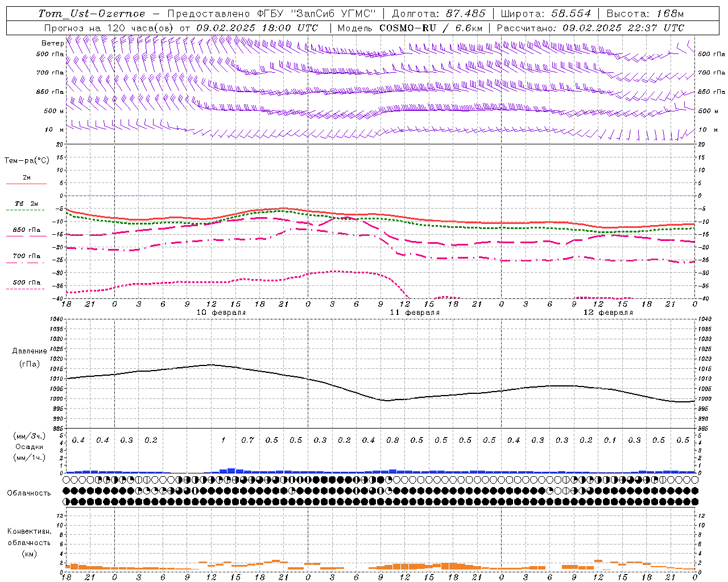Select the '(мм/3ч.)' precipitation unit label
Viewport: 728px width, 582px height.
click(29, 436)
